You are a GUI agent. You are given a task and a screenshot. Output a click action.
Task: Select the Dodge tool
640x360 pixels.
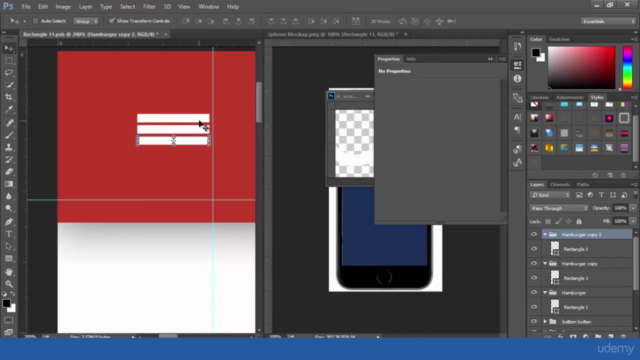coord(9,209)
